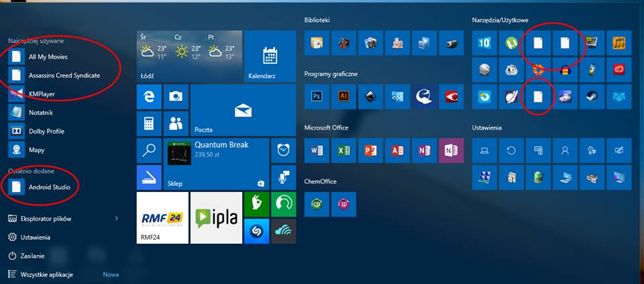Open the Alarms clock tile

click(283, 150)
